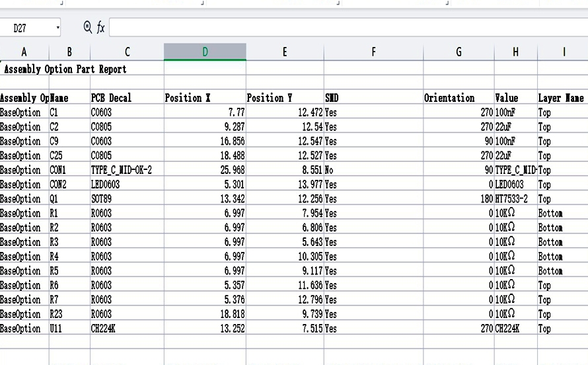This screenshot has width=588, height=365.
Task: Click the 'Orientation' header cell
Action: (x=449, y=98)
